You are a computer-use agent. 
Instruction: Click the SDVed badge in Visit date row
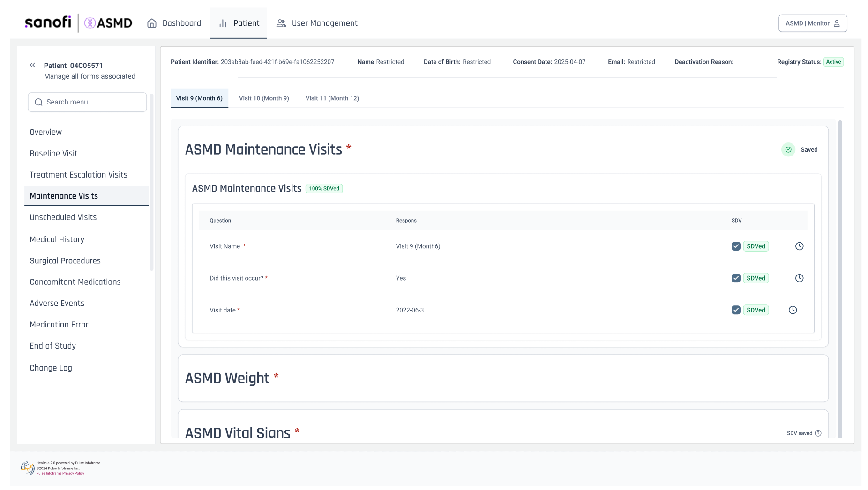click(x=756, y=310)
